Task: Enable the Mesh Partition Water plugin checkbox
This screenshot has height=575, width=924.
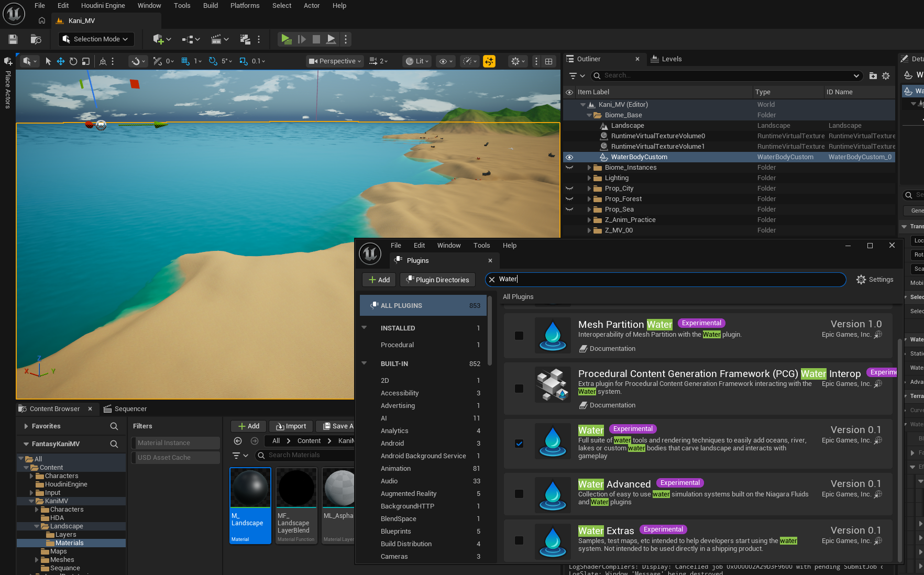Action: click(519, 336)
